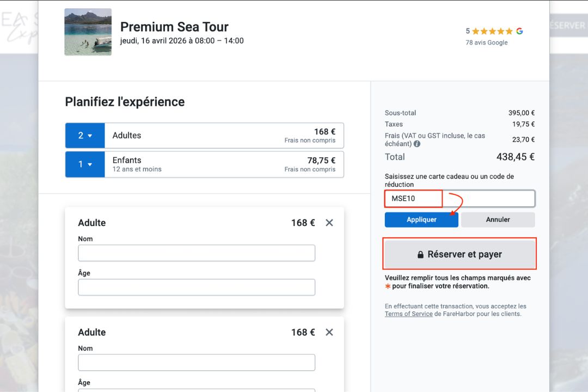Focus the promo code field containing MSE10

pyautogui.click(x=460, y=199)
